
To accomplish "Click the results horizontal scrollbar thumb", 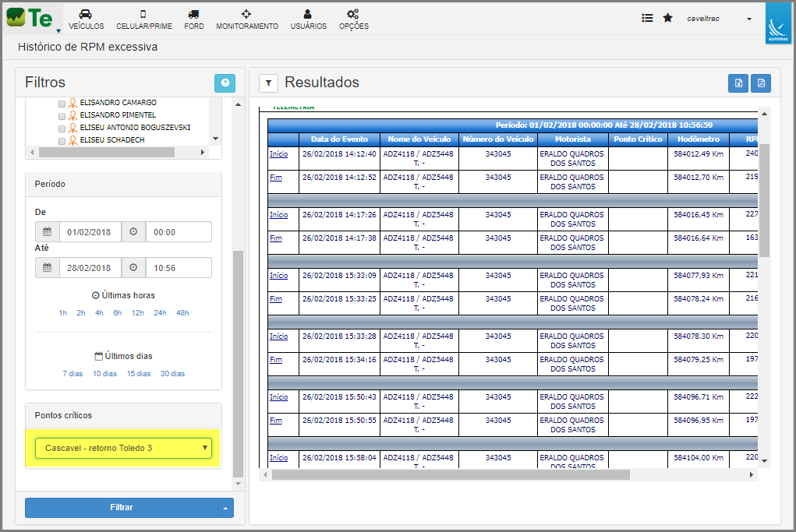I will coord(451,475).
